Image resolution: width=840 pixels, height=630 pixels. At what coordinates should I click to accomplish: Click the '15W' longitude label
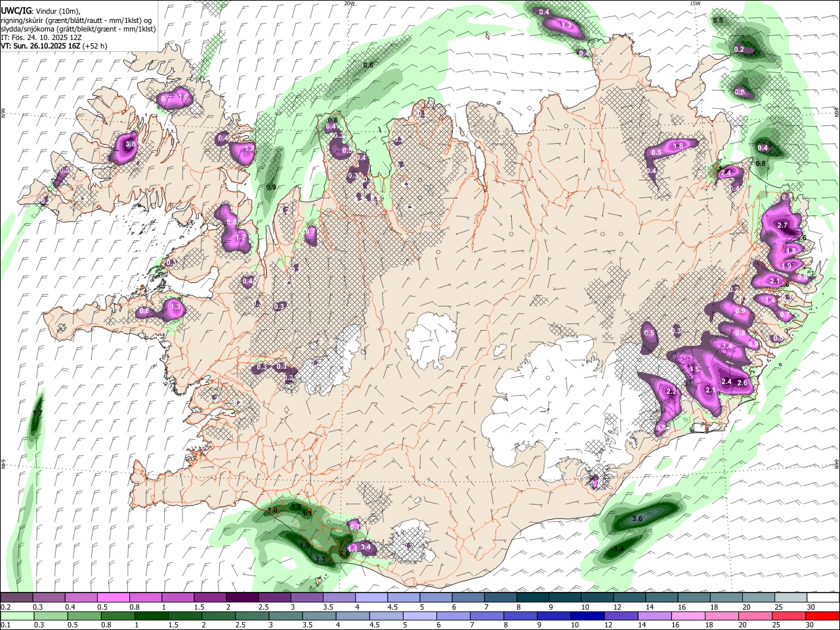pyautogui.click(x=695, y=3)
